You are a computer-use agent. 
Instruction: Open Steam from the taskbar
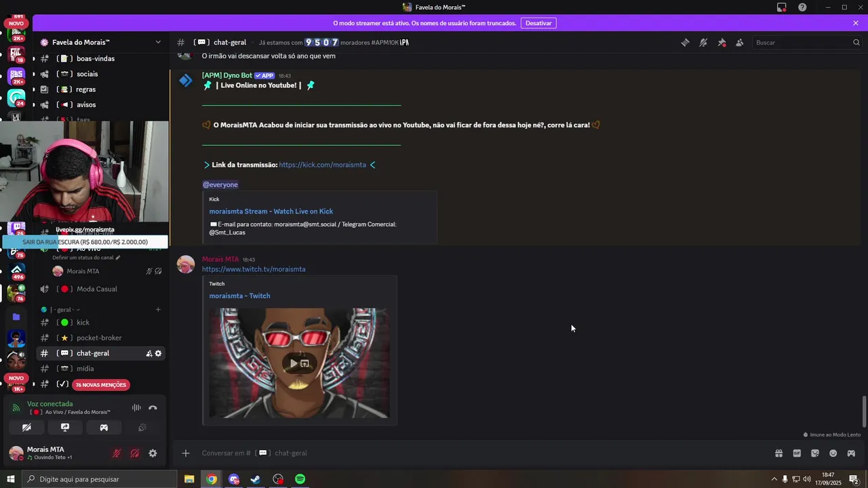coord(256,479)
